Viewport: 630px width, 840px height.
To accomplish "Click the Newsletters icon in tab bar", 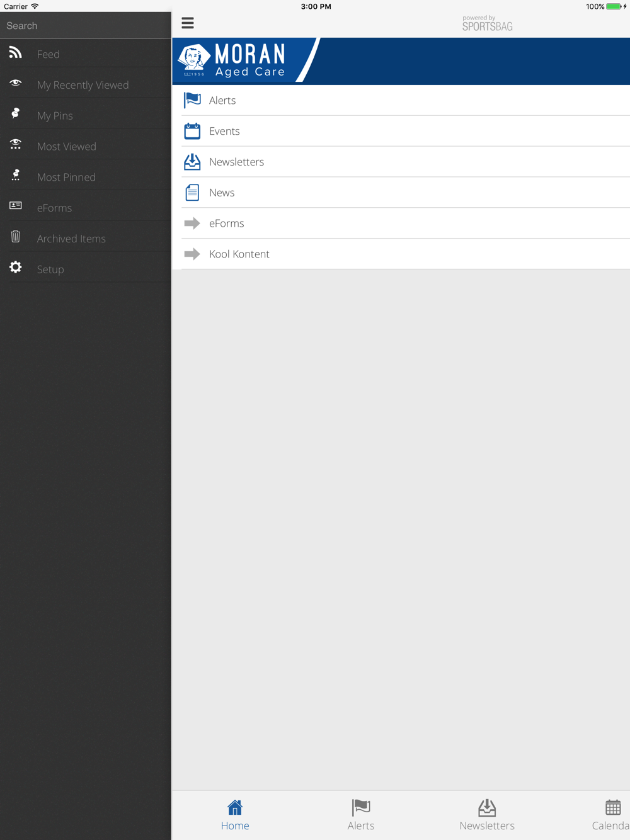I will click(x=487, y=807).
